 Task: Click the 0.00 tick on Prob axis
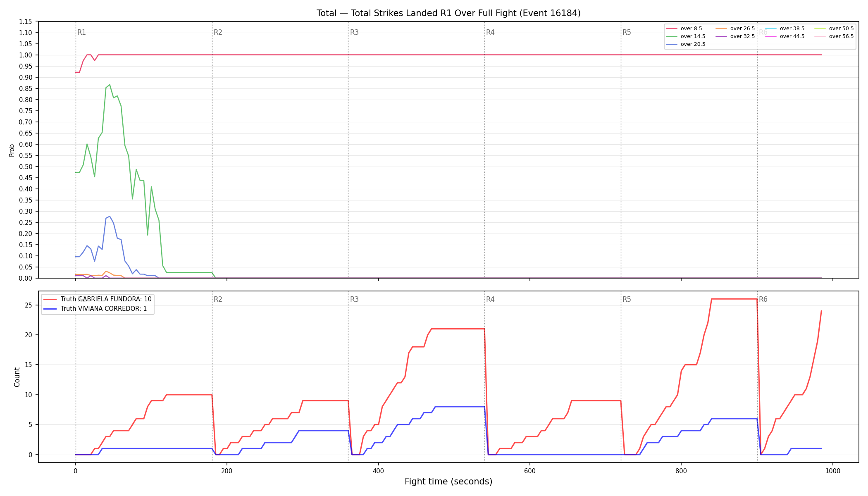click(x=26, y=278)
